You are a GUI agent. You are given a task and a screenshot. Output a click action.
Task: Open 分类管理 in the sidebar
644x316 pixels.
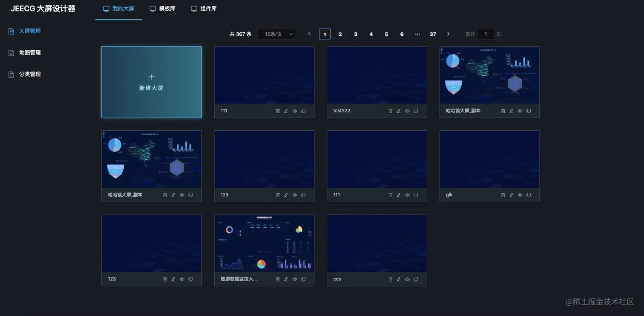[x=25, y=74]
